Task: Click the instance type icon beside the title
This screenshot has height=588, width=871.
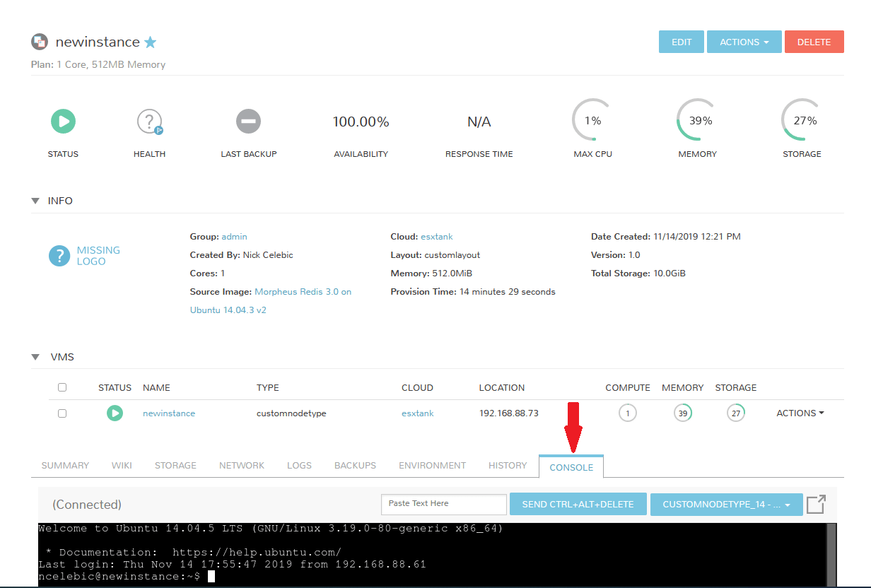Action: coord(40,42)
